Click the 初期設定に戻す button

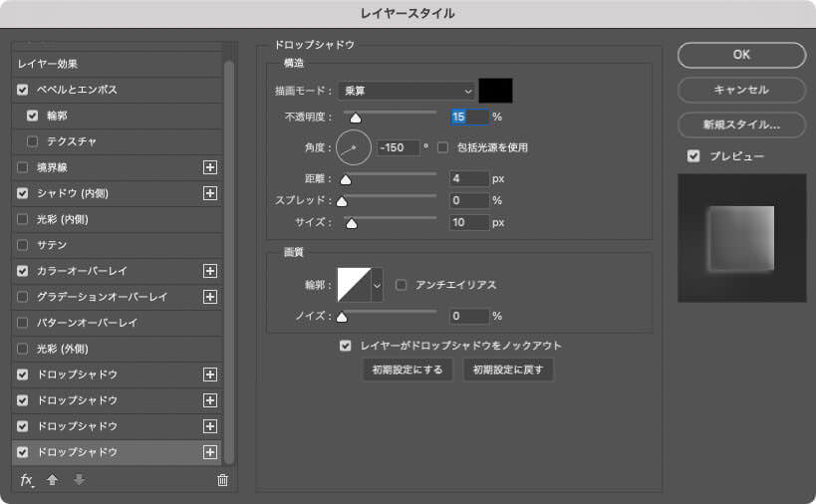pyautogui.click(x=508, y=370)
